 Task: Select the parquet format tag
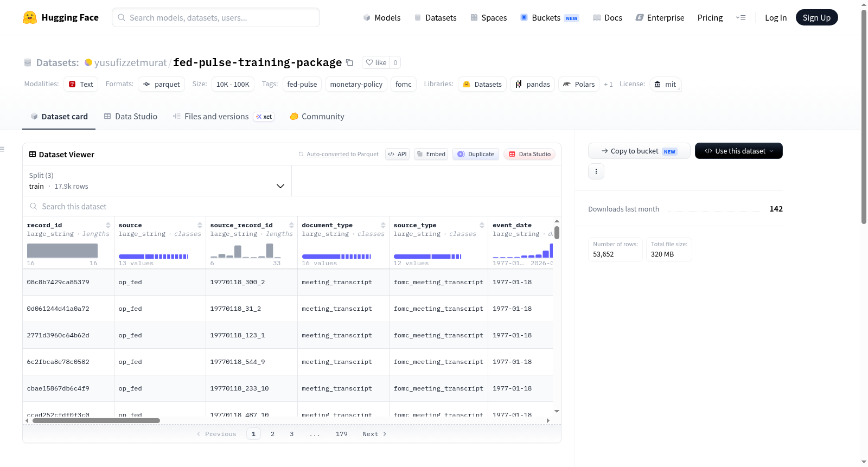click(162, 84)
